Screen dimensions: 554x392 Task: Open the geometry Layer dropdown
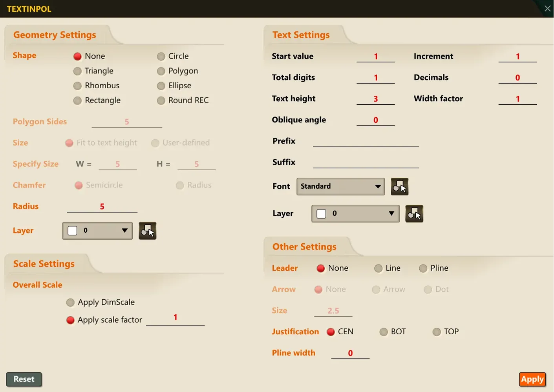[97, 231]
